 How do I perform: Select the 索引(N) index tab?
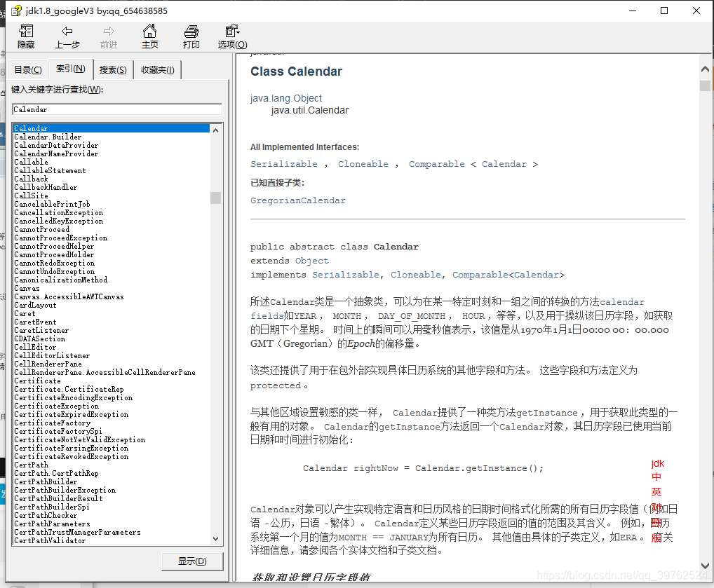coord(71,69)
